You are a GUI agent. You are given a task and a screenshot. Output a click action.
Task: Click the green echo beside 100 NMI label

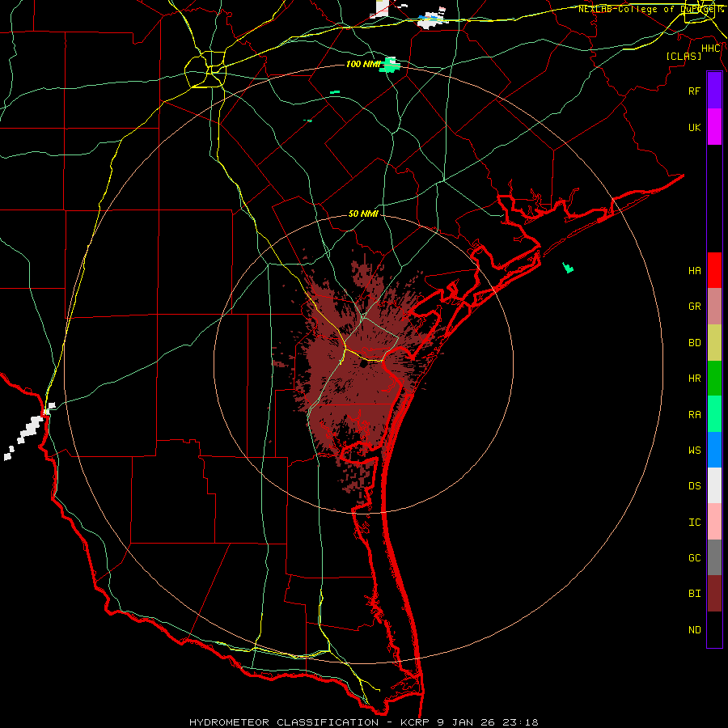point(390,66)
